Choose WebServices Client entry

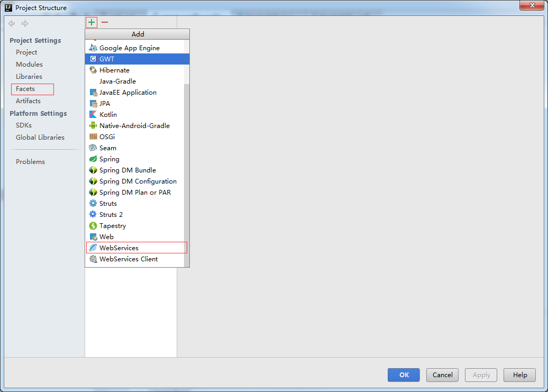point(134,259)
